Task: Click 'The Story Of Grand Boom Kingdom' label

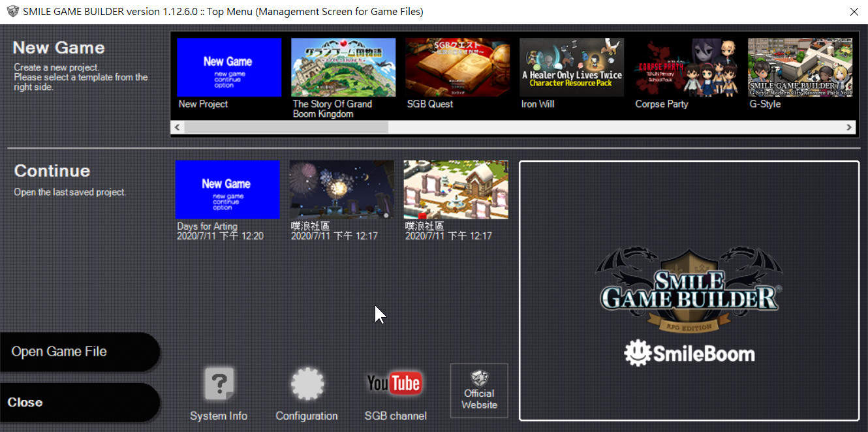Action: pos(332,109)
